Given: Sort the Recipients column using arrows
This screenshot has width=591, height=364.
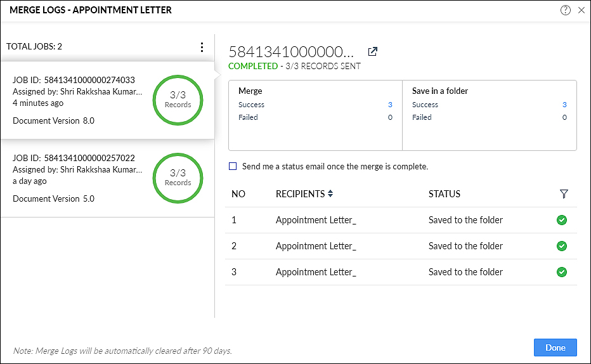Looking at the screenshot, I should [330, 193].
